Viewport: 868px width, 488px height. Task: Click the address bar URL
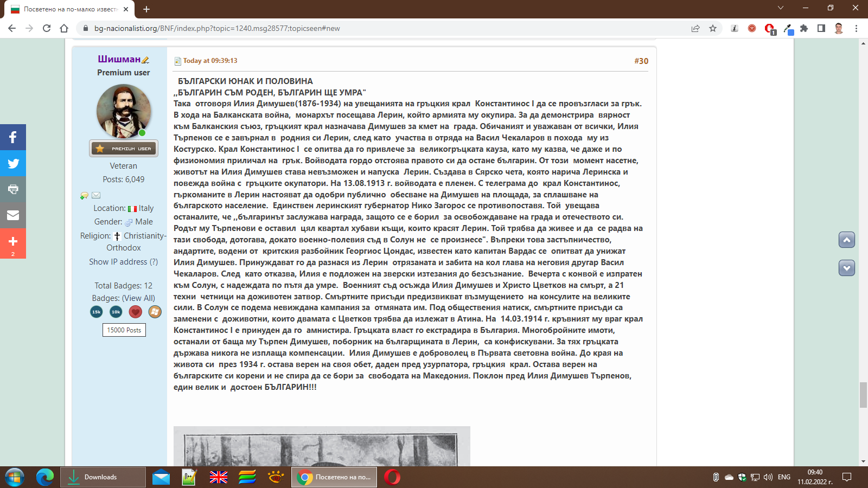pos(217,28)
